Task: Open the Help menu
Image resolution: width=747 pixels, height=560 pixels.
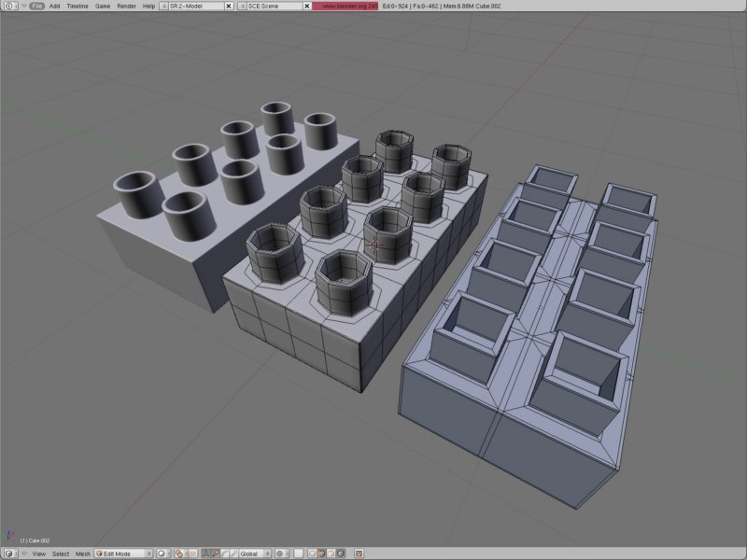Action: [x=148, y=6]
